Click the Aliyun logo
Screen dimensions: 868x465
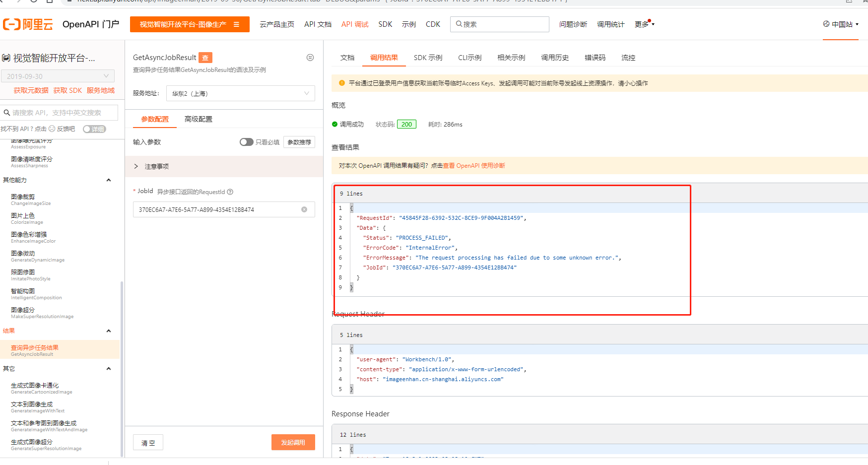pos(28,24)
